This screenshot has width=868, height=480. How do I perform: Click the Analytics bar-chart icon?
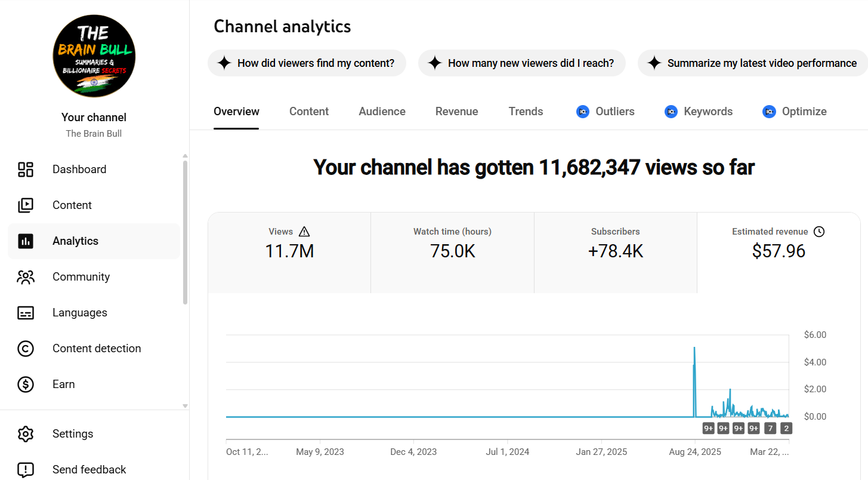(x=26, y=241)
